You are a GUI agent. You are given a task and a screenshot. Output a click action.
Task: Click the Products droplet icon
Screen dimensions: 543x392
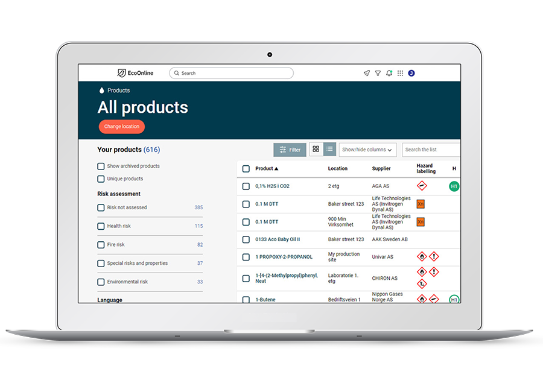pyautogui.click(x=101, y=90)
